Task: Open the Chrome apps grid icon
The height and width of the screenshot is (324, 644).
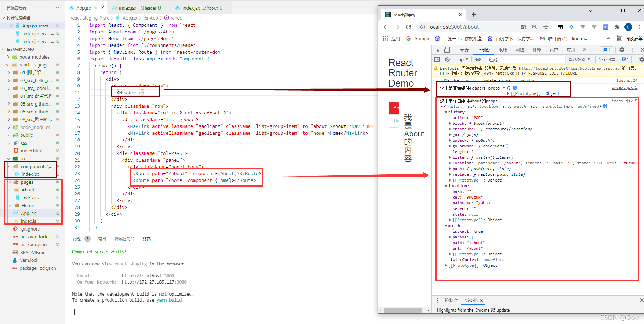Action: pos(385,38)
